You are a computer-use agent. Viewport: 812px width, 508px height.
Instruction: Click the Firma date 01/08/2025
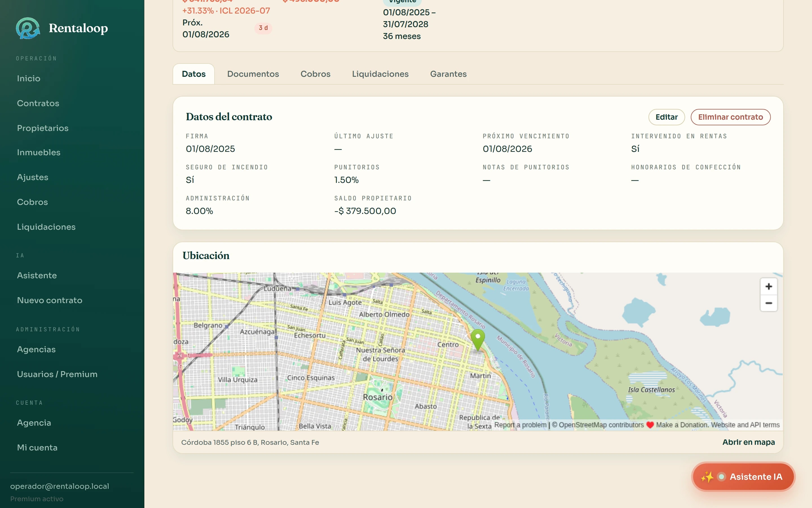click(x=210, y=149)
